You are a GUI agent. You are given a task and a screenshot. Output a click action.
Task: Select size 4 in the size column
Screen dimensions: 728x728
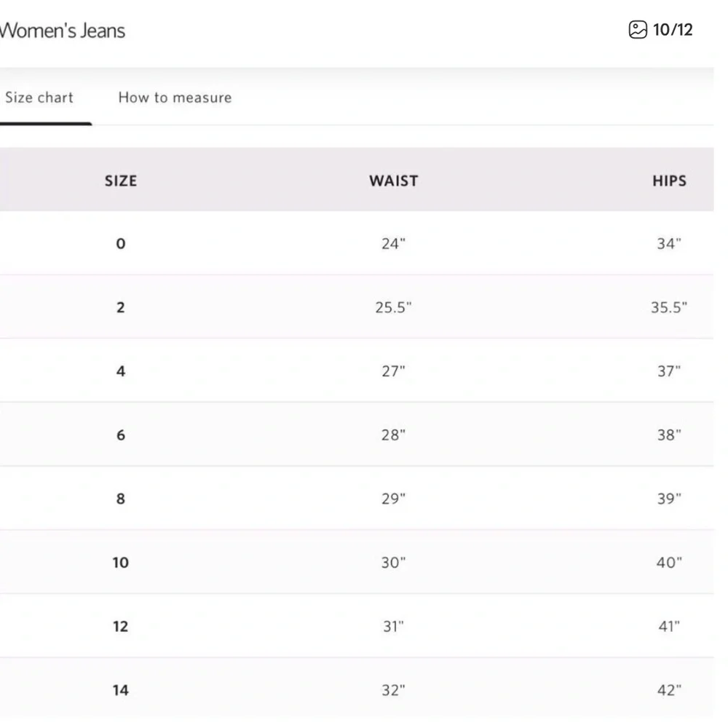121,371
